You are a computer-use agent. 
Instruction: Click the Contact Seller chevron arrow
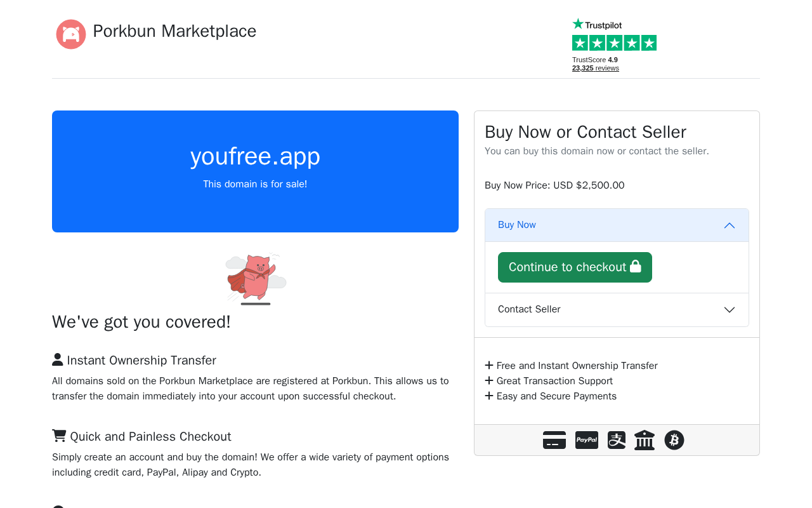[730, 310]
